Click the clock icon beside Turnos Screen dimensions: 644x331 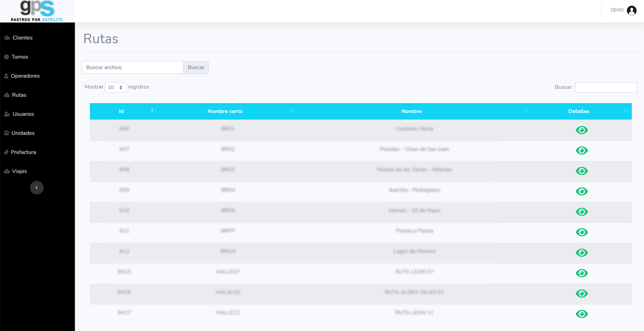[x=6, y=57]
